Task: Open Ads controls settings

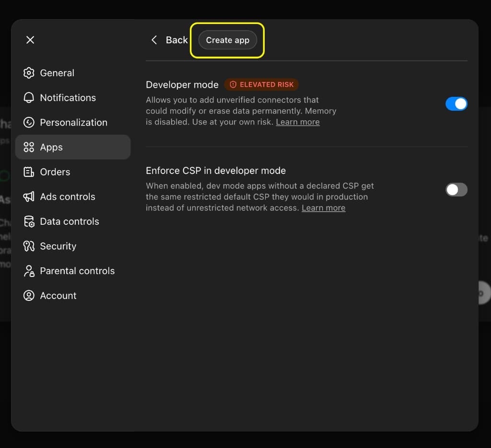Action: (73, 196)
